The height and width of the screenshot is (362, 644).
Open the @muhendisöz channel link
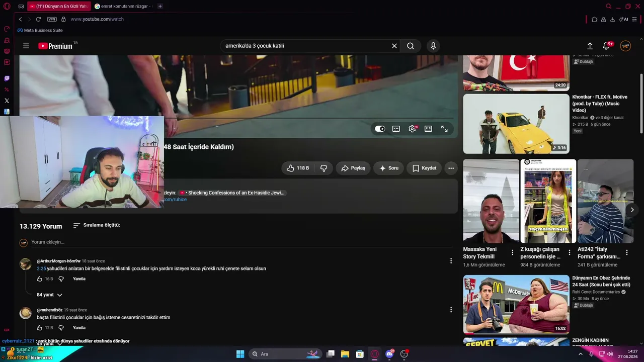[x=49, y=310]
